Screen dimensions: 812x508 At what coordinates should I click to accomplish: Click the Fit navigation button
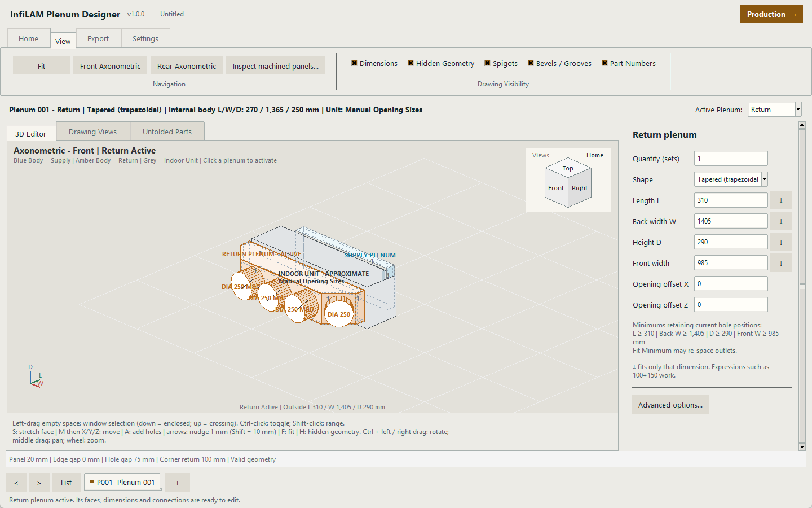[x=42, y=66]
